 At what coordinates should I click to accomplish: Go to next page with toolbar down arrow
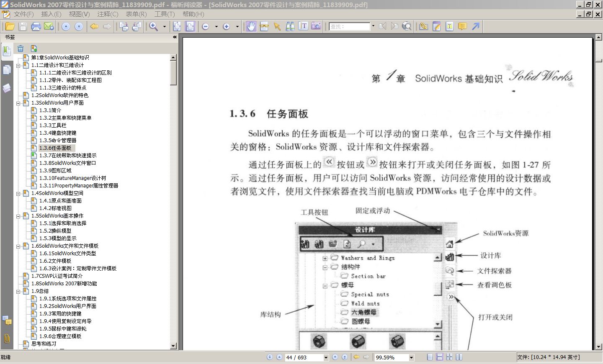[x=79, y=26]
